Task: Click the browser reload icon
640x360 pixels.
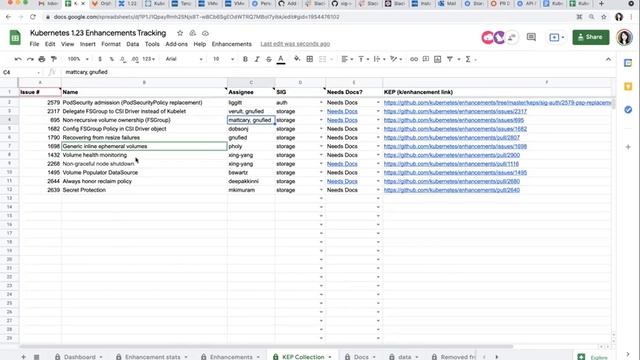Action: (33, 17)
